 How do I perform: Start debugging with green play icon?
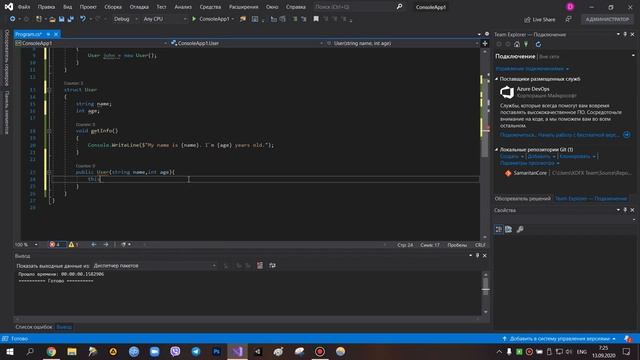pos(194,19)
